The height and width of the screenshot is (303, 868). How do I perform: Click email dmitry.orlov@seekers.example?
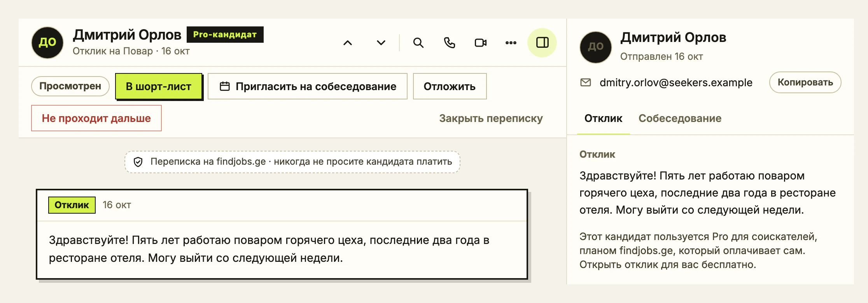pyautogui.click(x=676, y=83)
